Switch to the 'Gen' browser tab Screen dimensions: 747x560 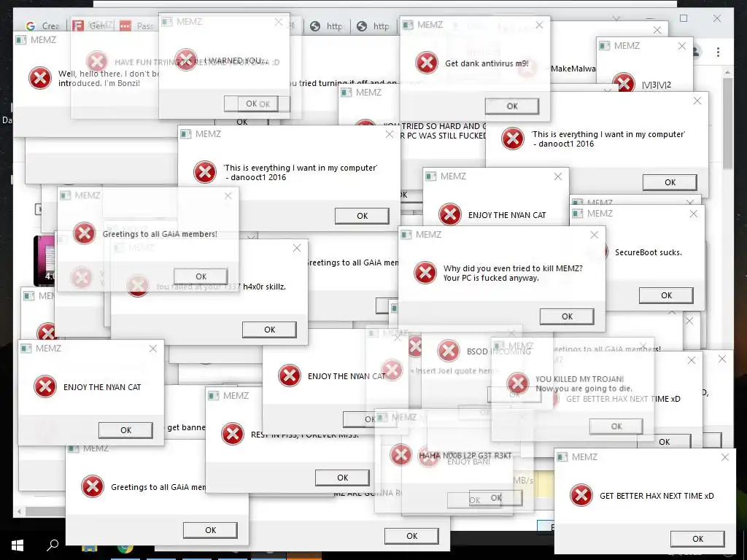[90, 26]
